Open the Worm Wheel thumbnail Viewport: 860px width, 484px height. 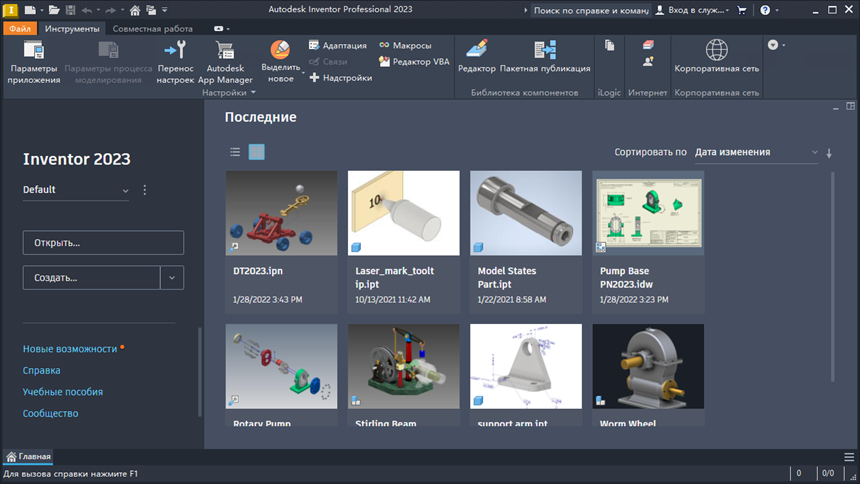tap(648, 366)
